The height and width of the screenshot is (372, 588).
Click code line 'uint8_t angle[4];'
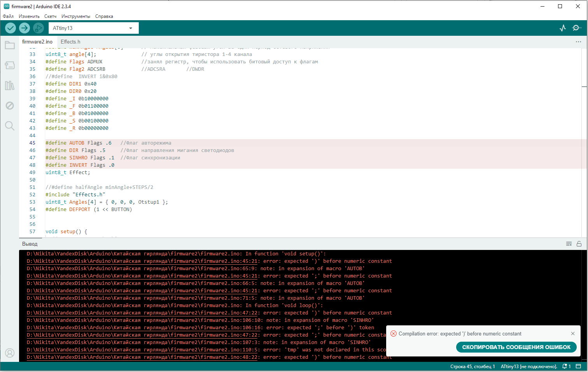point(71,54)
